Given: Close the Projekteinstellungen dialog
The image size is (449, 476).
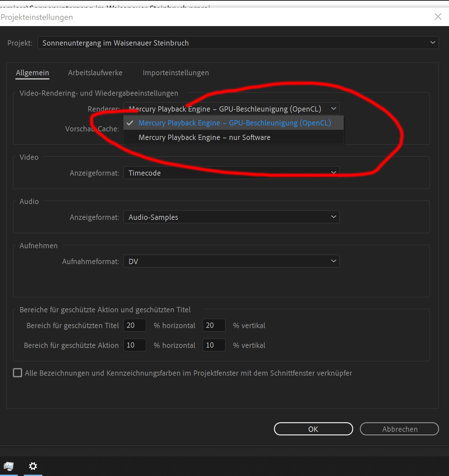Looking at the screenshot, I should (438, 17).
